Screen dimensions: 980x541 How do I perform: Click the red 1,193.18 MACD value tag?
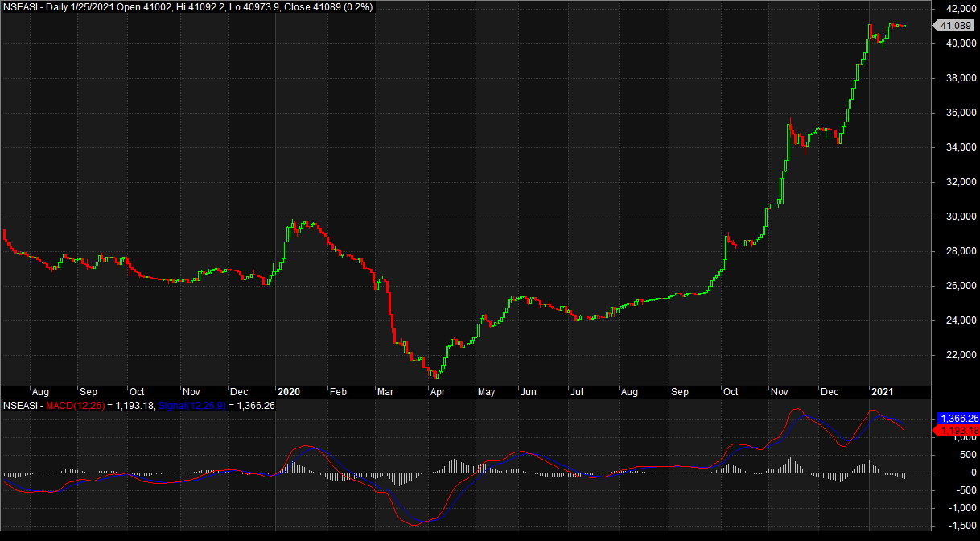(957, 431)
